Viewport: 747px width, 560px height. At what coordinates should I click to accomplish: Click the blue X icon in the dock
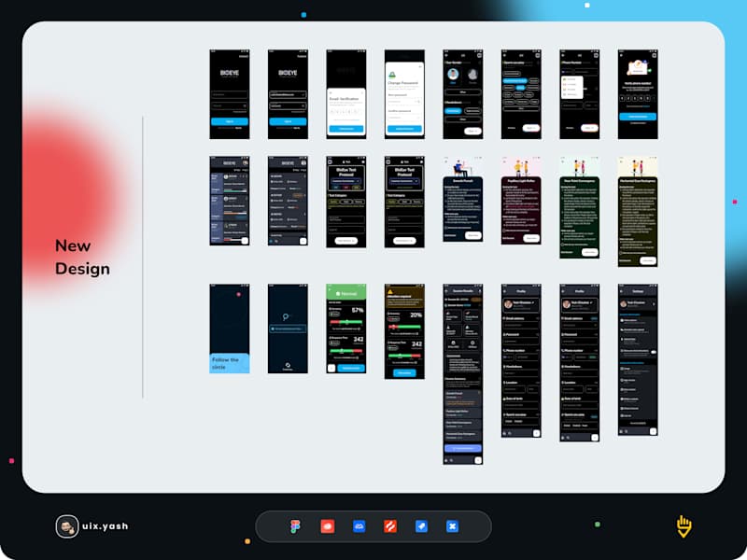click(453, 526)
